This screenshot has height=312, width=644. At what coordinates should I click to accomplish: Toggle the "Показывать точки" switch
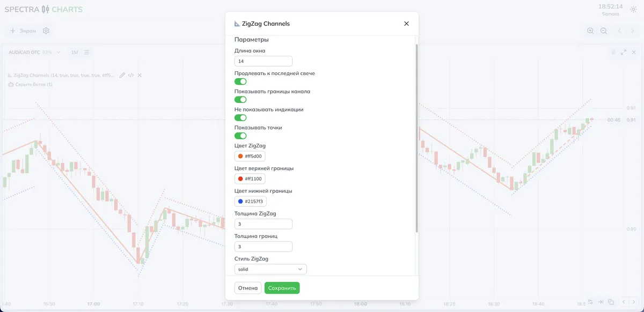240,136
